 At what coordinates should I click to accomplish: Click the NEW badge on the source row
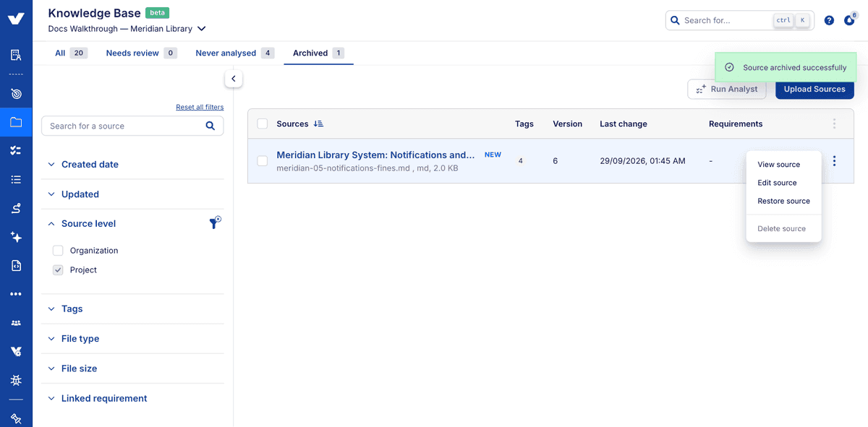pyautogui.click(x=493, y=155)
